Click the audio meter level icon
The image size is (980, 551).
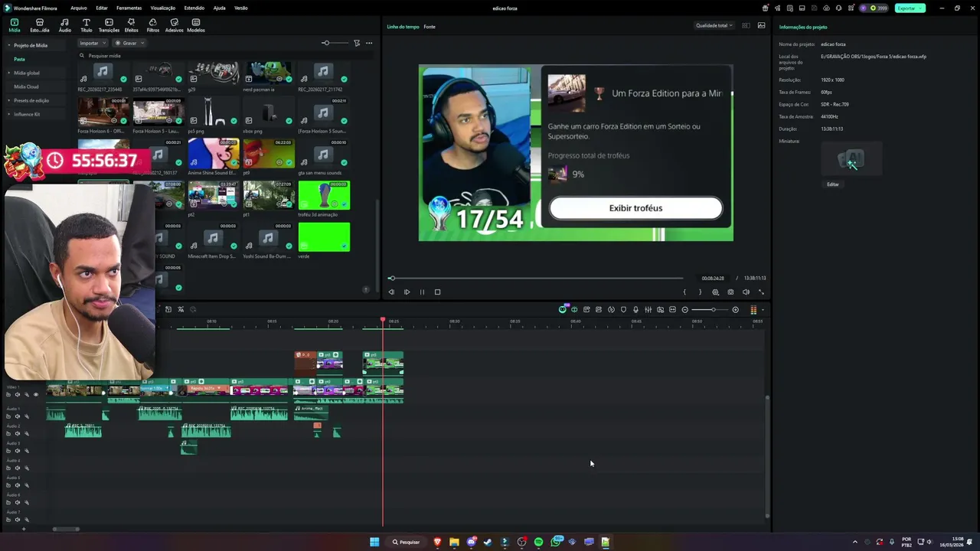pos(753,310)
